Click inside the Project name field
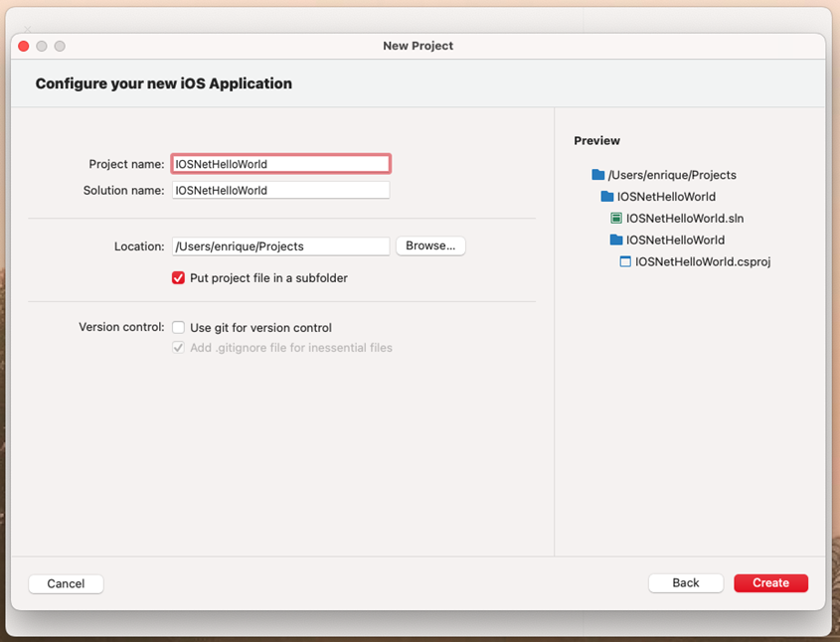 280,162
